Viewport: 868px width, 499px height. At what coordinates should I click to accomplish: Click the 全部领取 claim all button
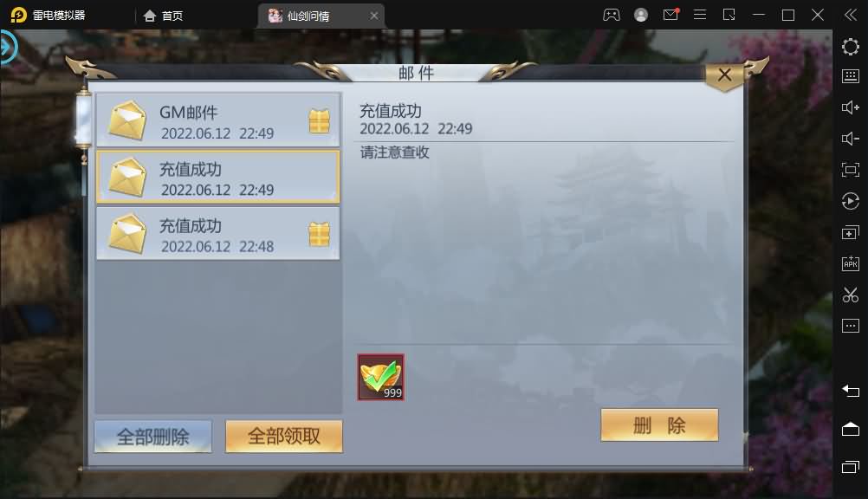(x=284, y=437)
